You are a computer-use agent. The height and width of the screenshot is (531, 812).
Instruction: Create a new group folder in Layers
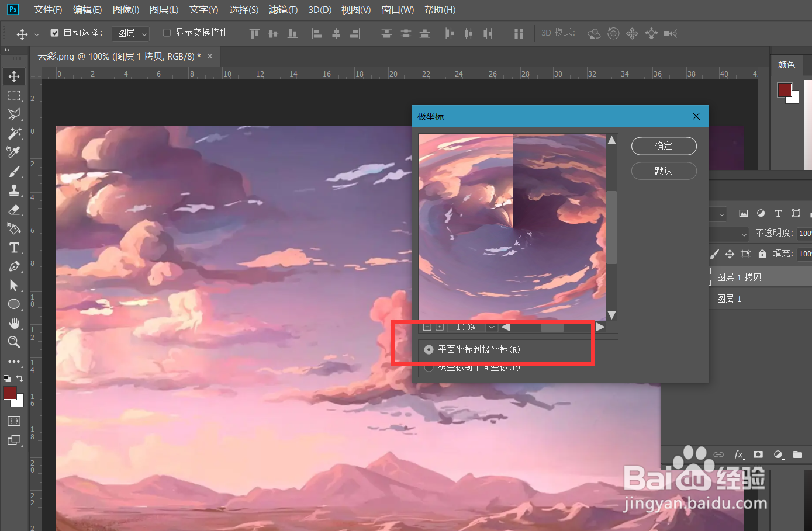point(797,454)
